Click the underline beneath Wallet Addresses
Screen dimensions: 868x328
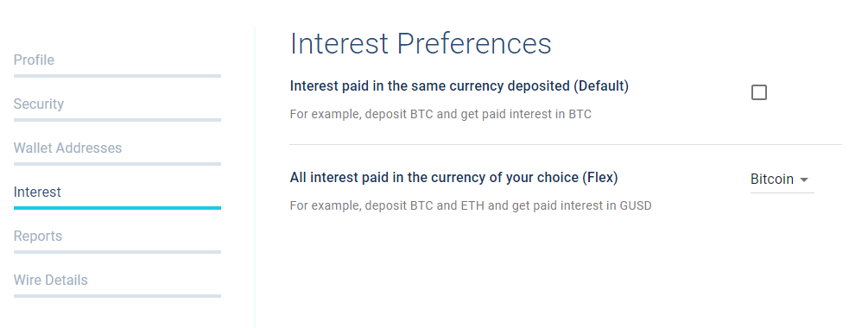[117, 164]
